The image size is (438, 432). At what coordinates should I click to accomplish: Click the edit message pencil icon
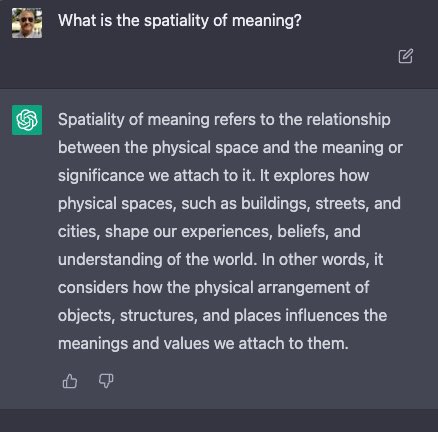coord(406,56)
